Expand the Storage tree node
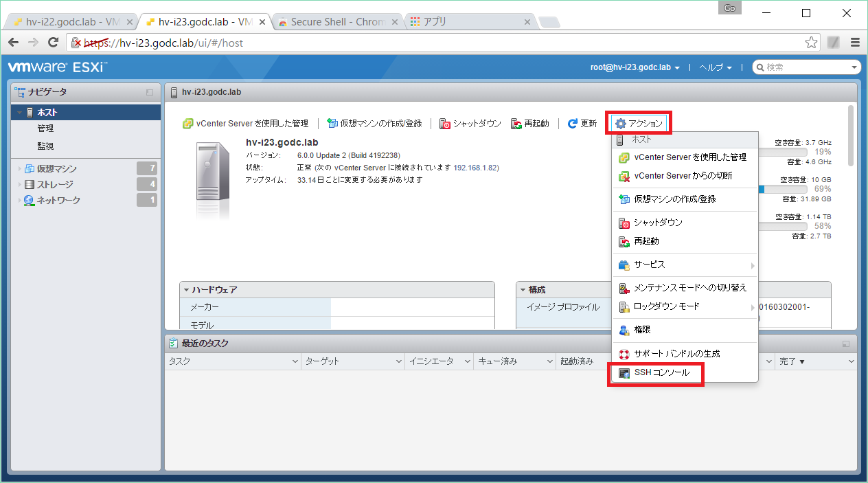 tap(19, 185)
